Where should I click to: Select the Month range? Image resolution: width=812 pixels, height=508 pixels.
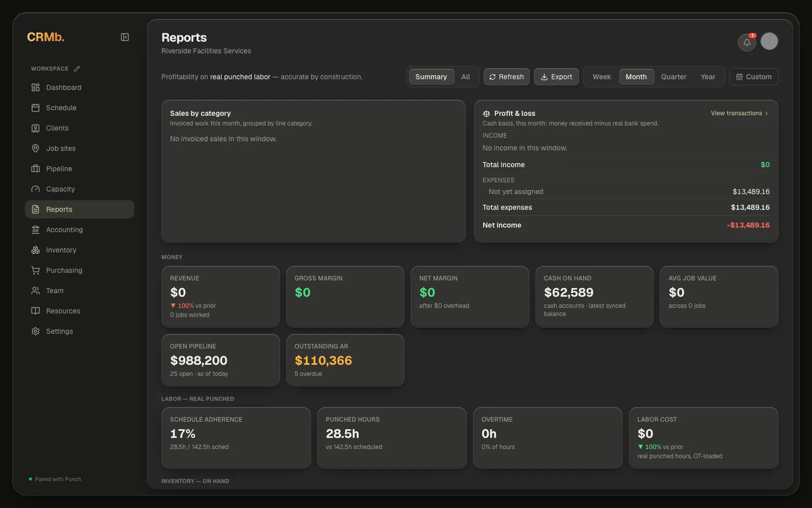click(636, 77)
